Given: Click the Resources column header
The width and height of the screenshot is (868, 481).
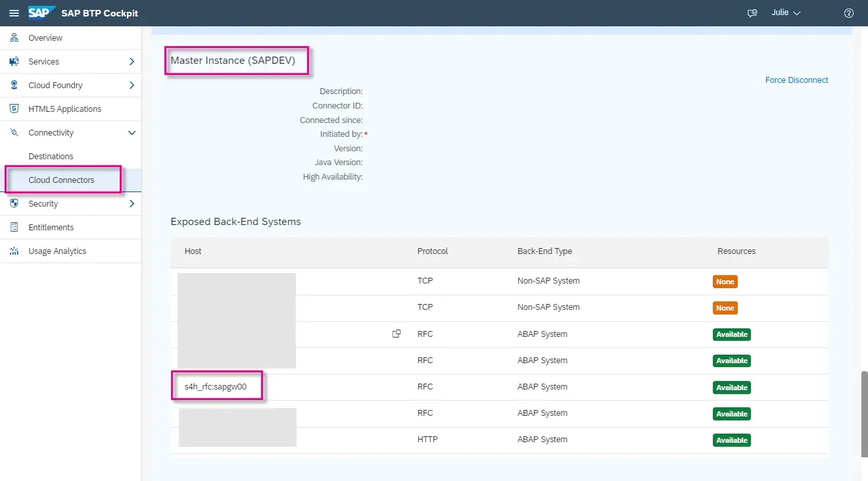Looking at the screenshot, I should (736, 251).
